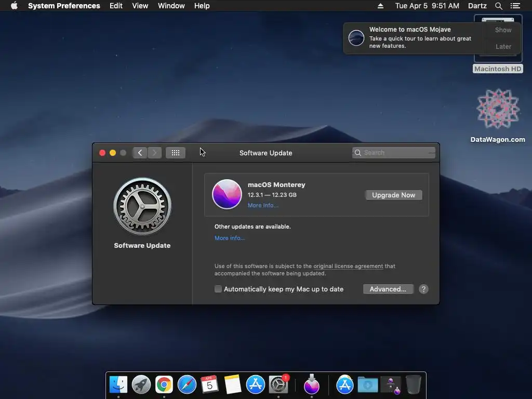532x399 pixels.
Task: Open Finder from the Dock
Action: tap(118, 385)
